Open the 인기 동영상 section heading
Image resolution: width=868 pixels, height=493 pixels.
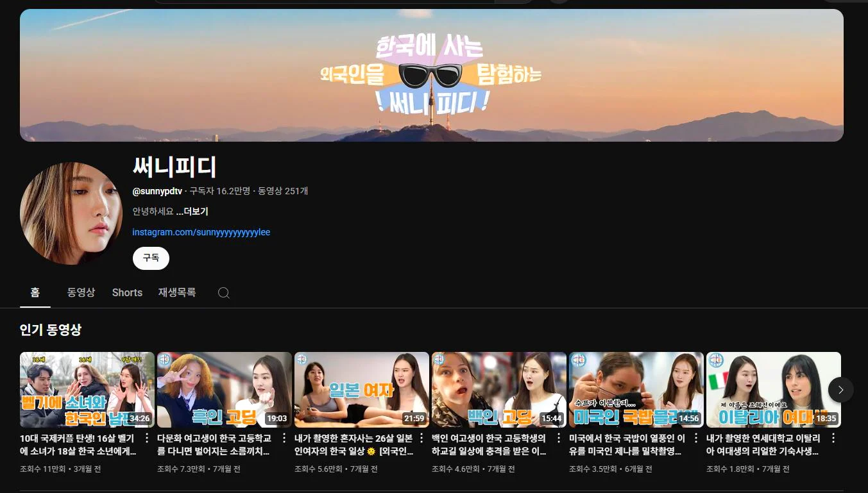tap(51, 330)
